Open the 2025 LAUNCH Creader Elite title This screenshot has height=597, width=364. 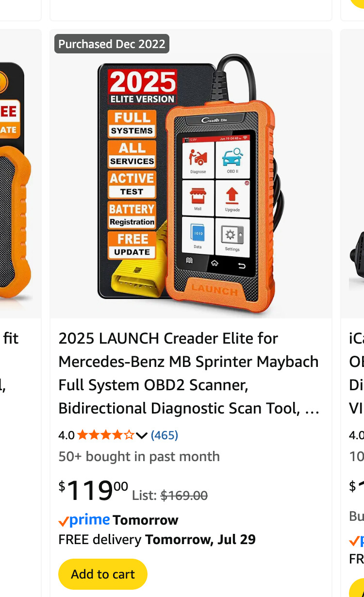tap(189, 373)
